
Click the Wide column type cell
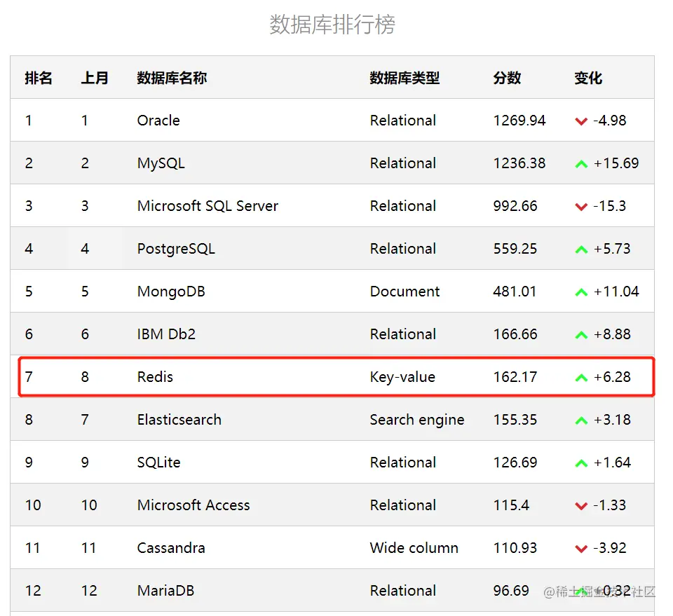tap(414, 548)
